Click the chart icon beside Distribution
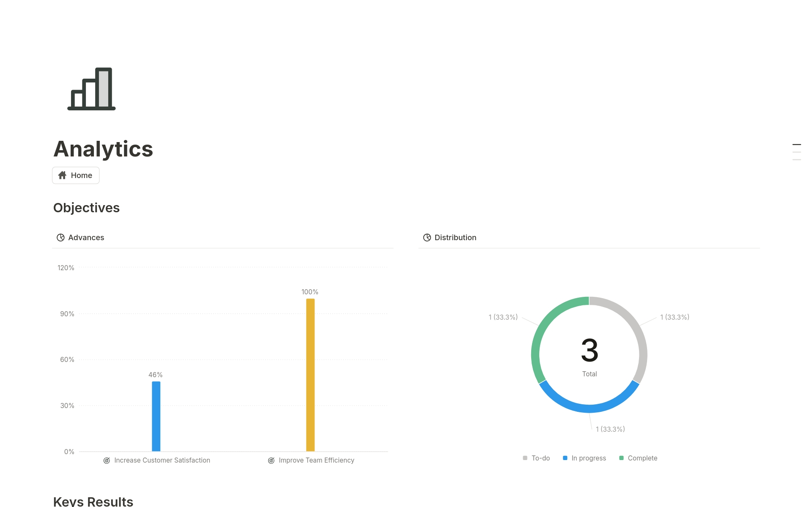The height and width of the screenshot is (507, 812). [427, 238]
